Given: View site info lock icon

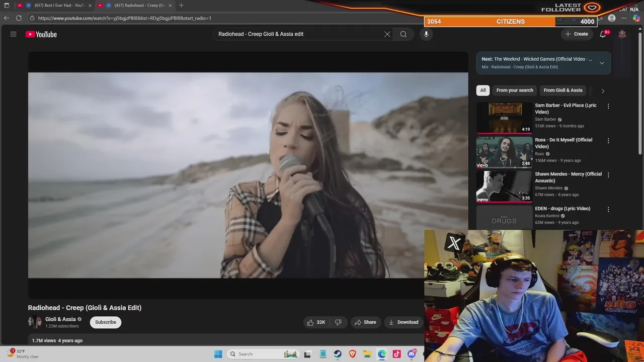Looking at the screenshot, I should (32, 18).
